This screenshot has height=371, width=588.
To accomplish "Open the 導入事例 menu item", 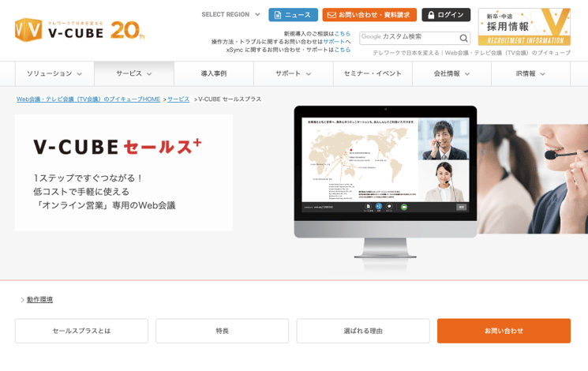I will coord(214,73).
